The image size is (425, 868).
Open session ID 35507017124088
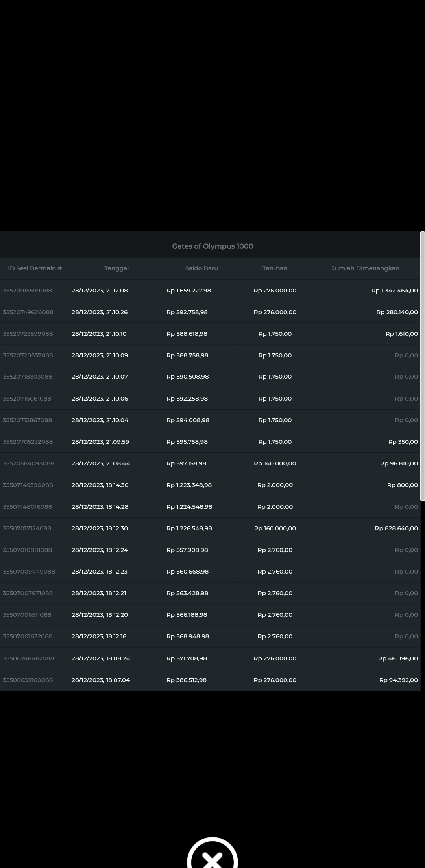[x=27, y=528]
